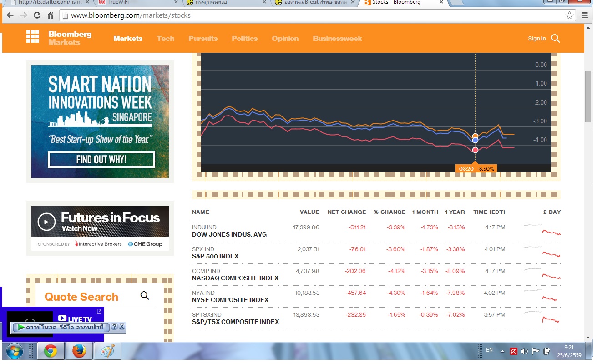The image size is (597, 364).
Task: Click FIND OUT WHY! ad button
Action: point(101,160)
